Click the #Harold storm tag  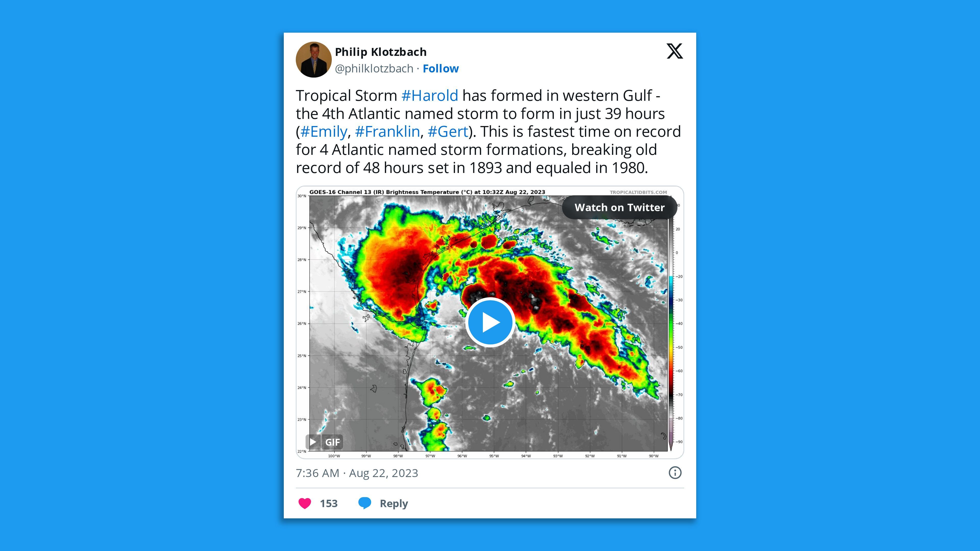click(x=430, y=95)
